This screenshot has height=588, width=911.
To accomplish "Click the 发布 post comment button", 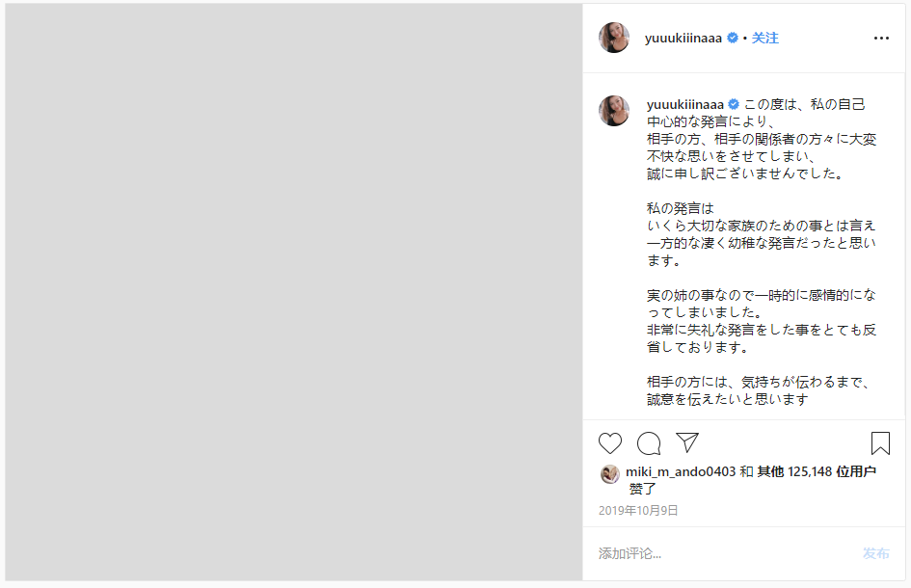I will click(x=875, y=553).
